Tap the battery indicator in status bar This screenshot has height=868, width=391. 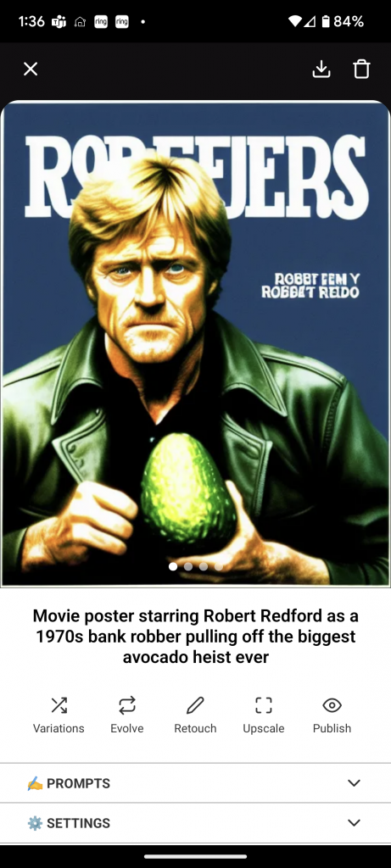(x=326, y=21)
